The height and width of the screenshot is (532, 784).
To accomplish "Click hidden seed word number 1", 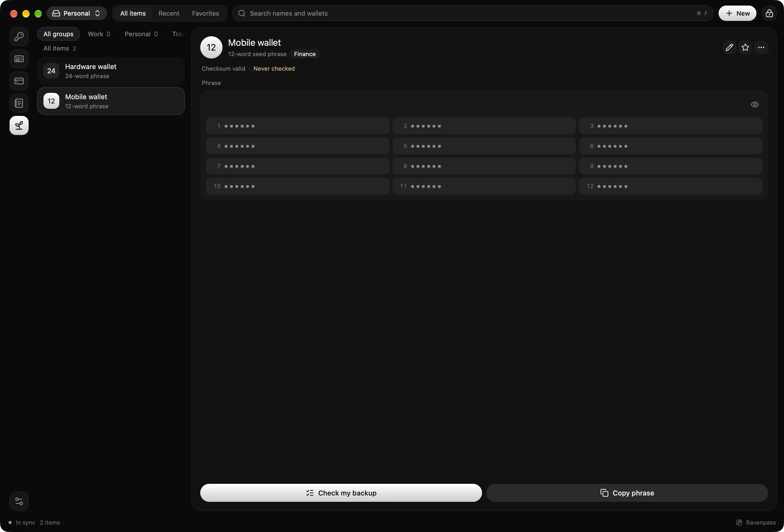I will point(297,126).
